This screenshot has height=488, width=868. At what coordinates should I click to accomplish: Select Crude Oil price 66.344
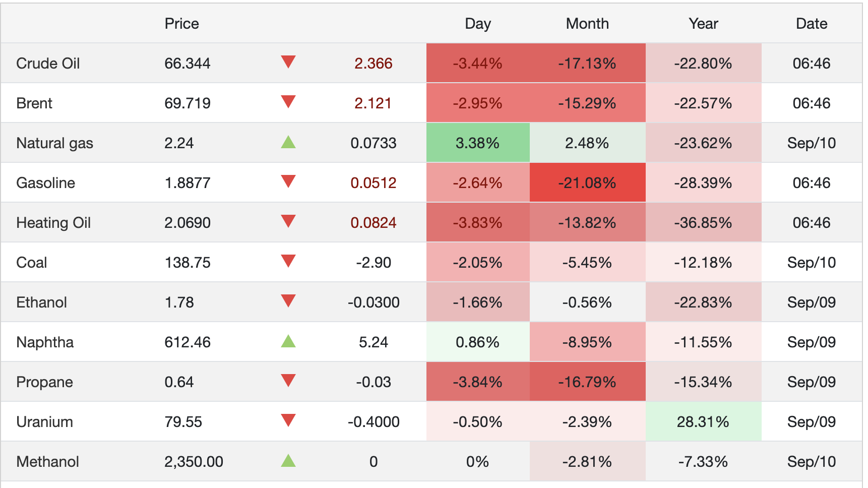[x=187, y=64]
